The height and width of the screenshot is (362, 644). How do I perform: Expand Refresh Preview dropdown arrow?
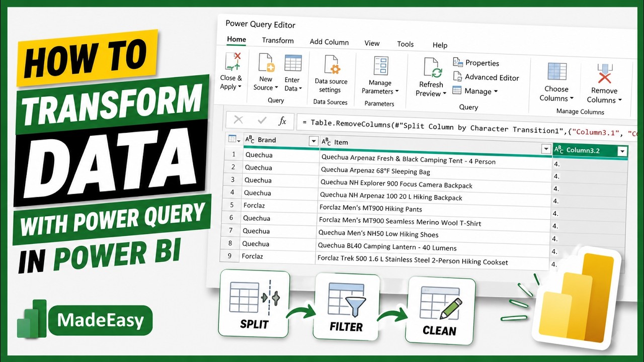444,94
